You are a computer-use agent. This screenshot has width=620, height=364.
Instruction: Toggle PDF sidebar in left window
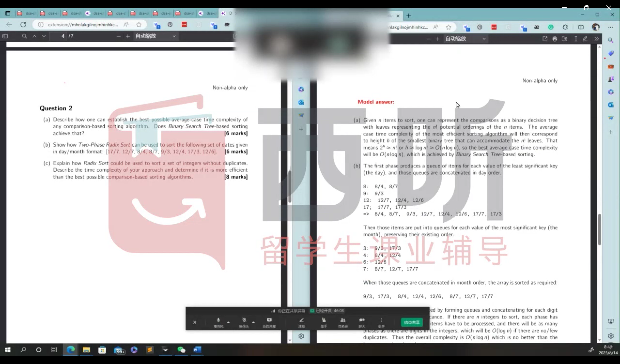[5, 36]
